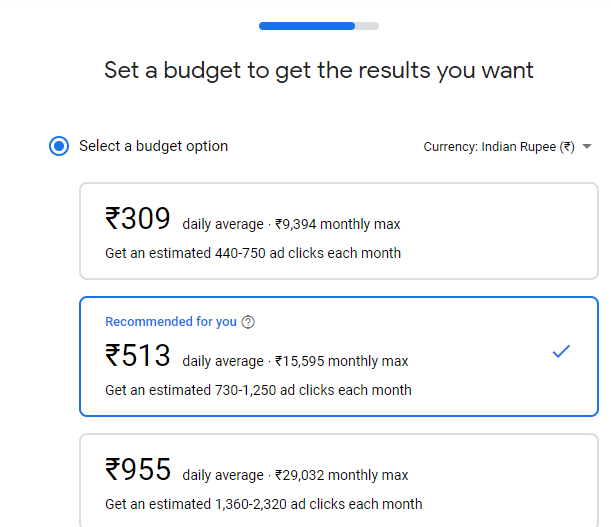611x527 pixels.
Task: Open the Currency: Indian Rupee selector
Action: coord(498,147)
